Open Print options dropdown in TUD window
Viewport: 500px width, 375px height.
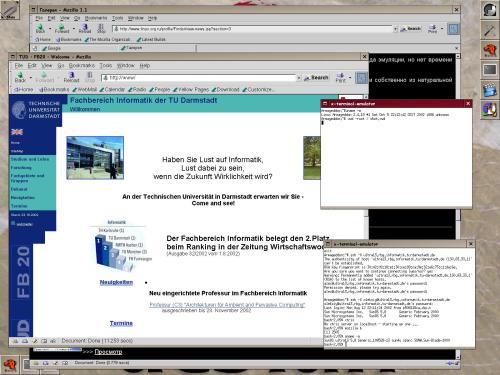coord(350,78)
